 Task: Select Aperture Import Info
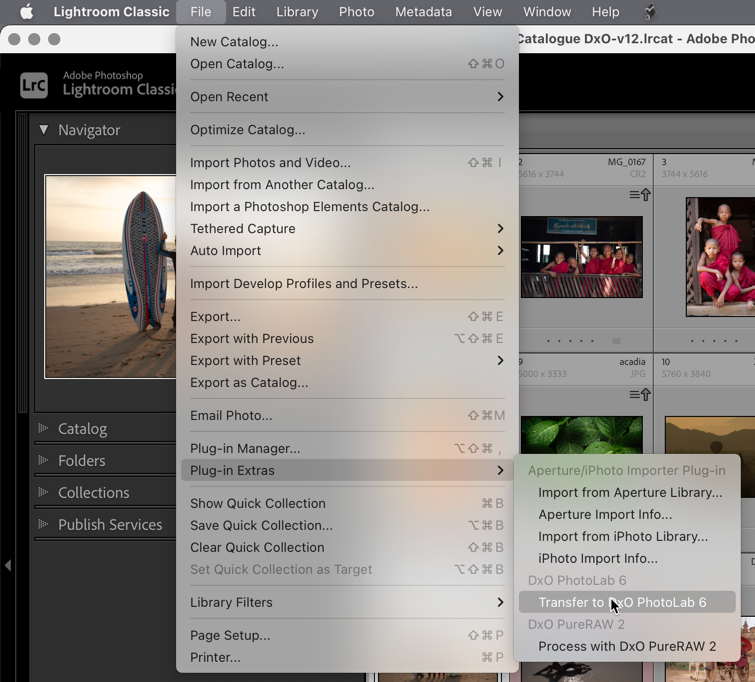(x=627, y=515)
